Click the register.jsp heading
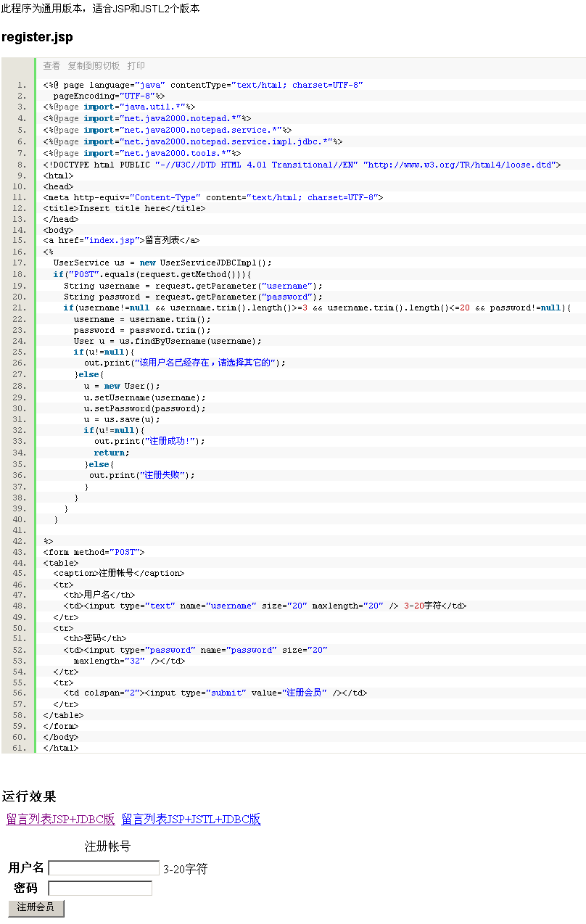 [37, 37]
